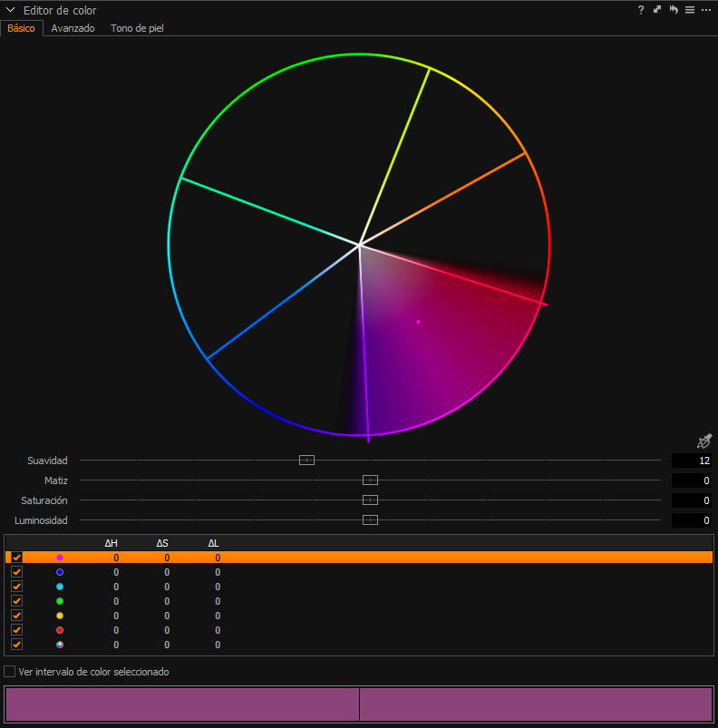Disable the yellow color range checkbox

(x=16, y=616)
